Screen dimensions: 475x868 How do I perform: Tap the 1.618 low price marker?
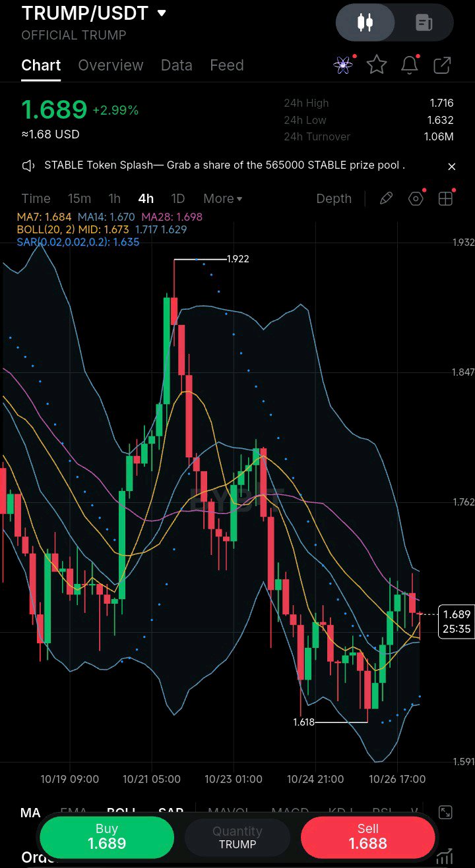[x=304, y=722]
